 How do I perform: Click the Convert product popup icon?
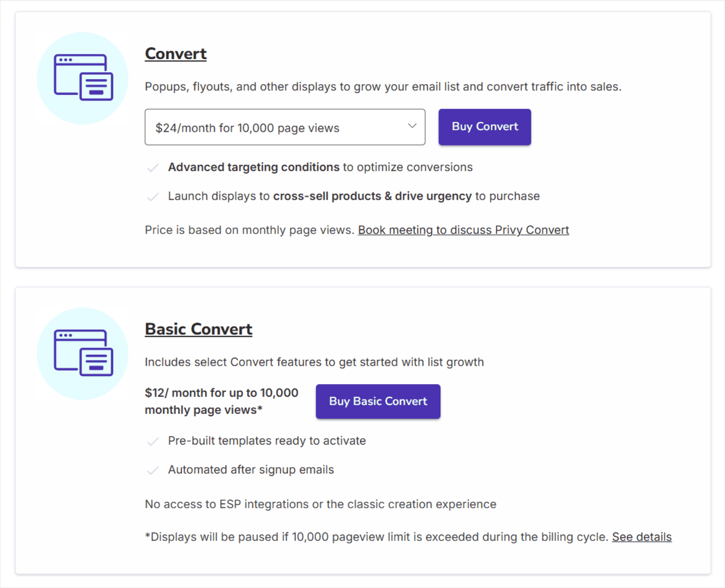pyautogui.click(x=82, y=78)
